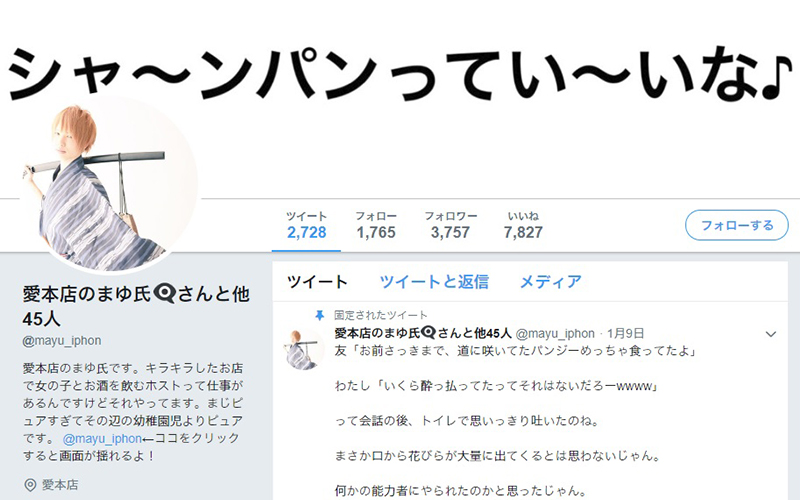Image resolution: width=800 pixels, height=500 pixels.
Task: Click the speech-bubble emoji in sidebar profile name
Action: pyautogui.click(x=165, y=294)
